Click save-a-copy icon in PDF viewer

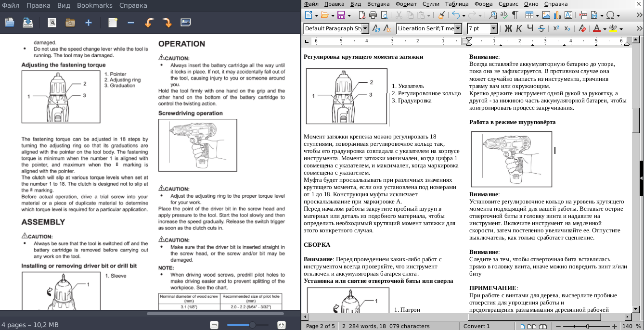coord(28,22)
